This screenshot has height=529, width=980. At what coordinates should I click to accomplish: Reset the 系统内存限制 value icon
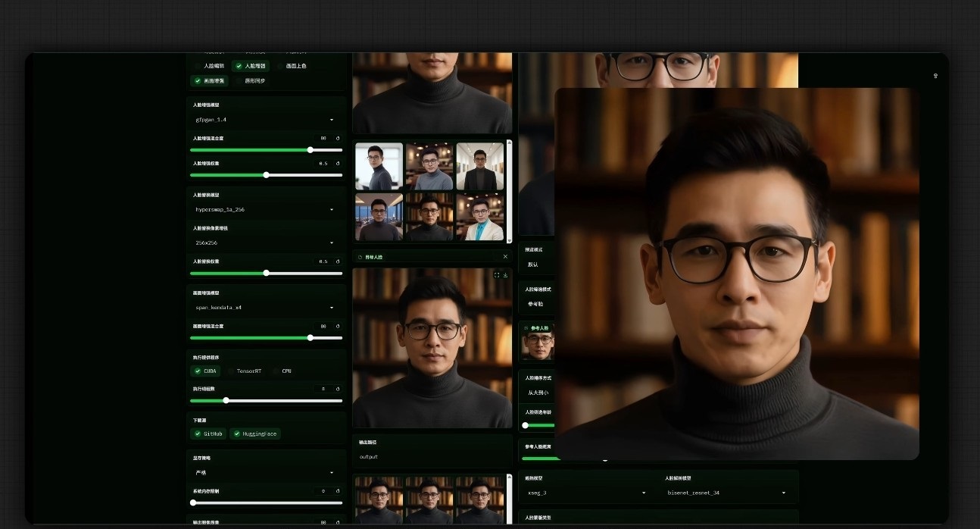(338, 491)
